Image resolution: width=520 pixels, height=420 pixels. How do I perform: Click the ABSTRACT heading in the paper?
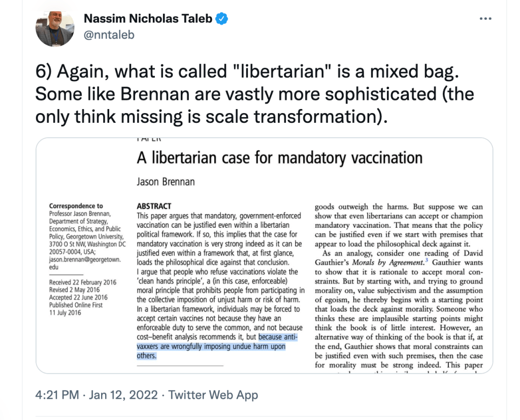(154, 207)
